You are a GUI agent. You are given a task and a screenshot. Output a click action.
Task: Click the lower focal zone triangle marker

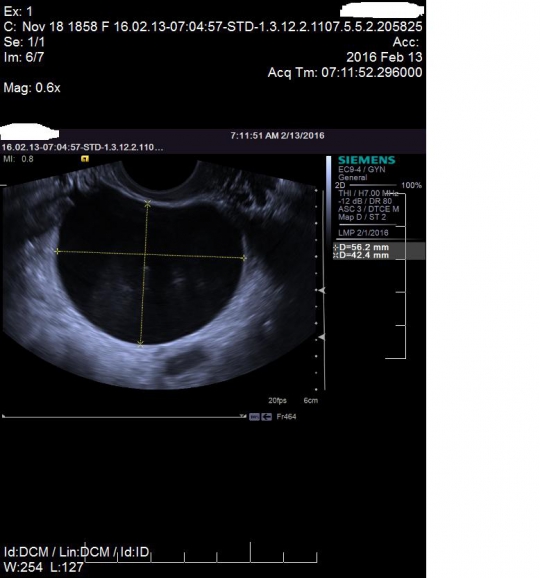(x=322, y=337)
